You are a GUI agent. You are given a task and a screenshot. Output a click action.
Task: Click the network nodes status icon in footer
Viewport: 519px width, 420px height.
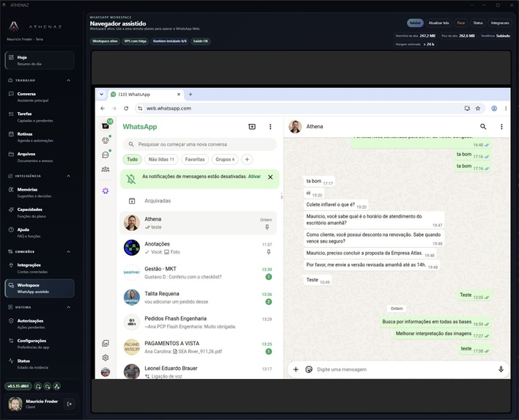tap(56, 386)
